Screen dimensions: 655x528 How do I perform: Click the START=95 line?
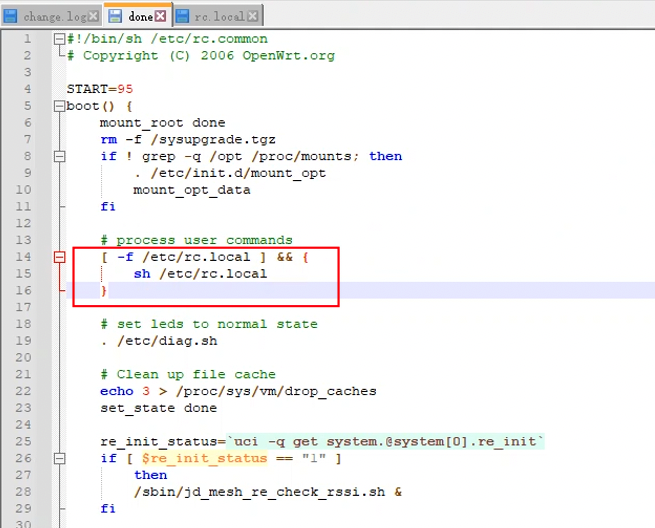coord(100,89)
